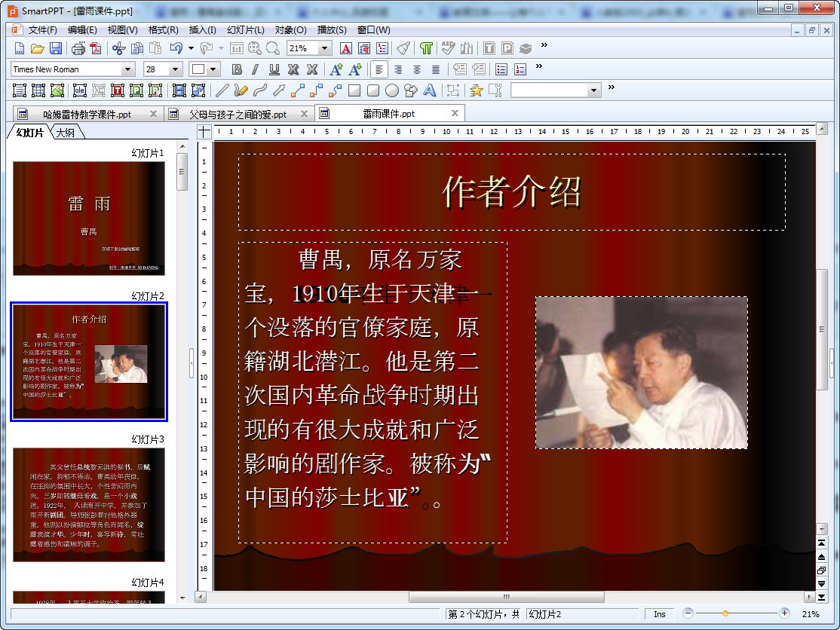Screen dimensions: 840x630
Task: Decrease the font size
Action: pyautogui.click(x=355, y=69)
